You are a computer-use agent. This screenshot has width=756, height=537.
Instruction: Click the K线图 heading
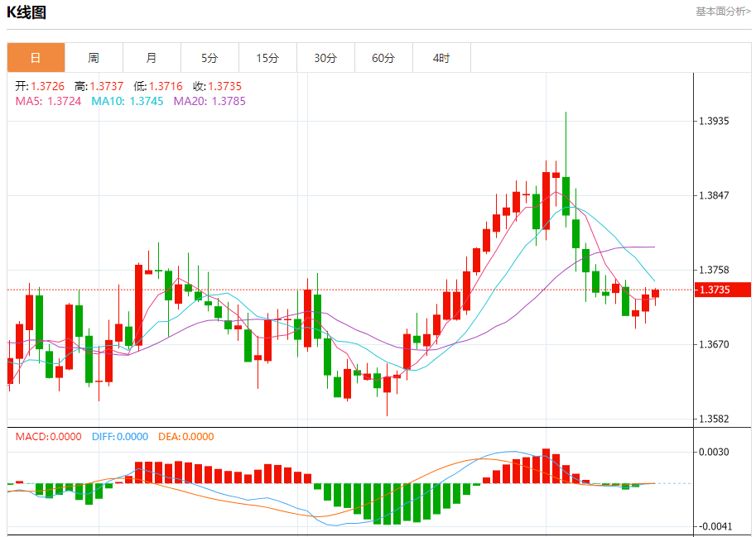click(26, 12)
